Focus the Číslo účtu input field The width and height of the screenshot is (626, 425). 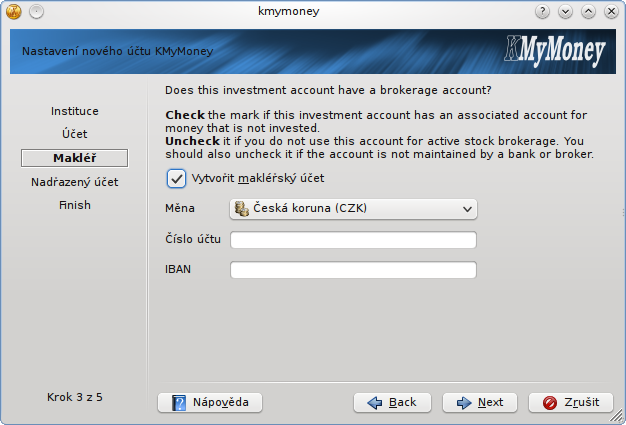353,240
